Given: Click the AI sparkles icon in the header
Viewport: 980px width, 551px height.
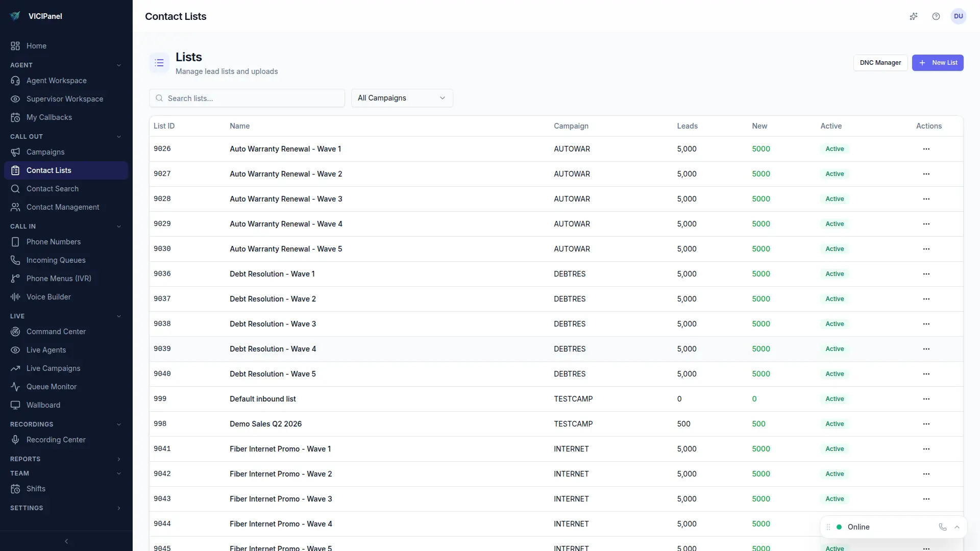Looking at the screenshot, I should click(914, 16).
